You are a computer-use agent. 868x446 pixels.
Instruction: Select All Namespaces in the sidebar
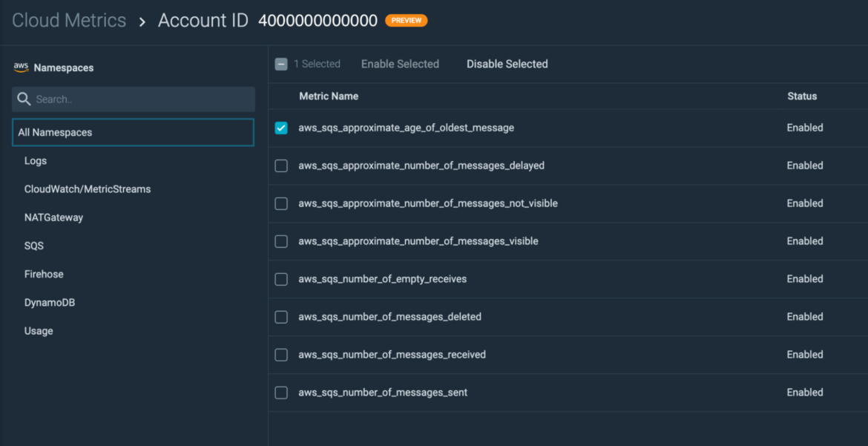tap(133, 132)
